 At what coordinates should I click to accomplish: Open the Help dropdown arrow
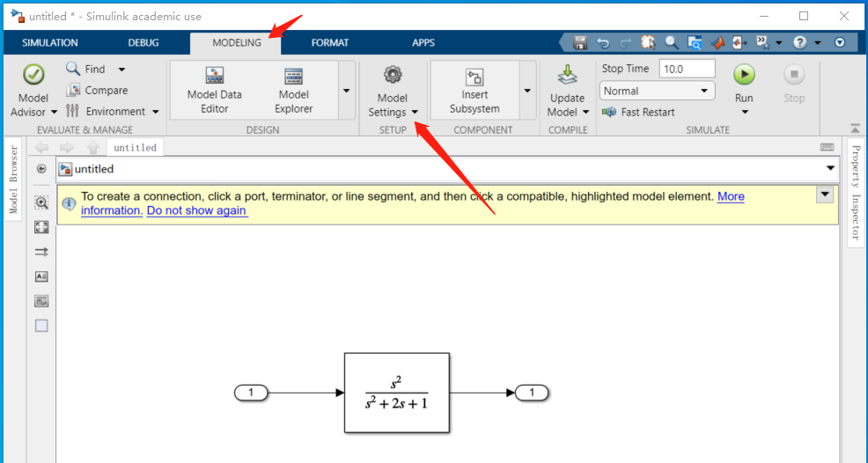pyautogui.click(x=818, y=42)
